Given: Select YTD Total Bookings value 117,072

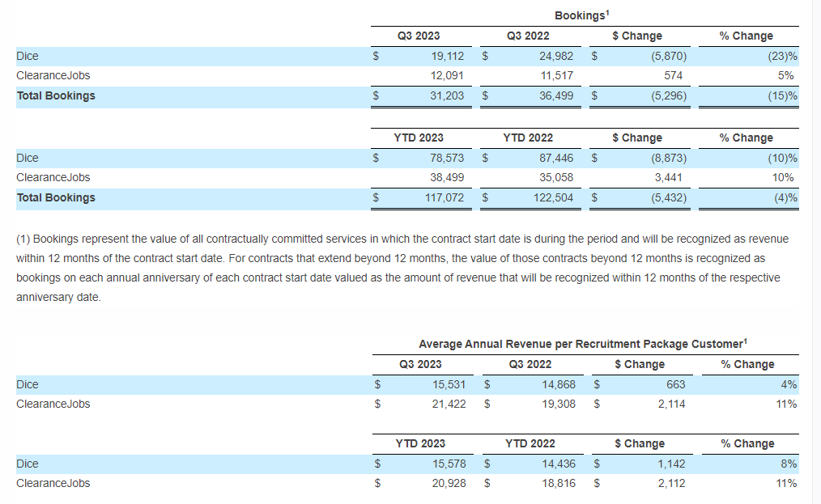Looking at the screenshot, I should click(445, 198).
